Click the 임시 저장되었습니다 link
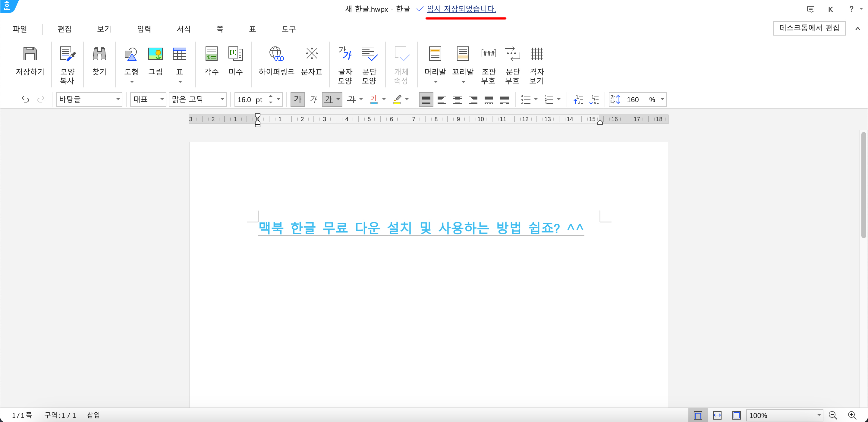868x422 pixels. pos(461,9)
